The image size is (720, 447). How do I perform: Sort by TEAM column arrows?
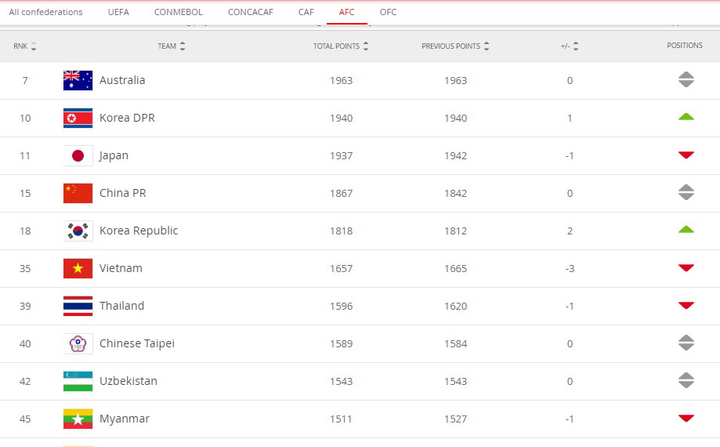(x=182, y=46)
